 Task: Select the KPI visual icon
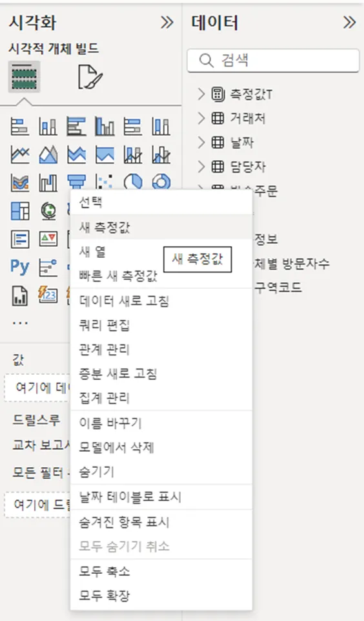point(48,239)
